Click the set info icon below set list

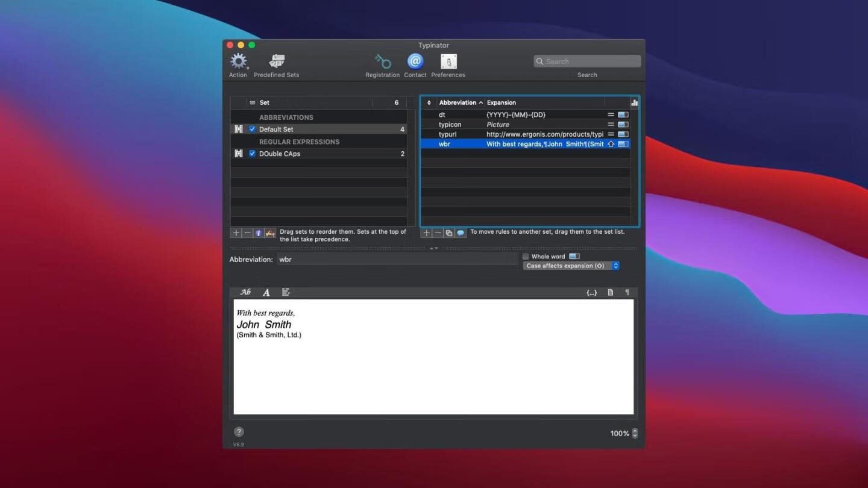click(259, 233)
